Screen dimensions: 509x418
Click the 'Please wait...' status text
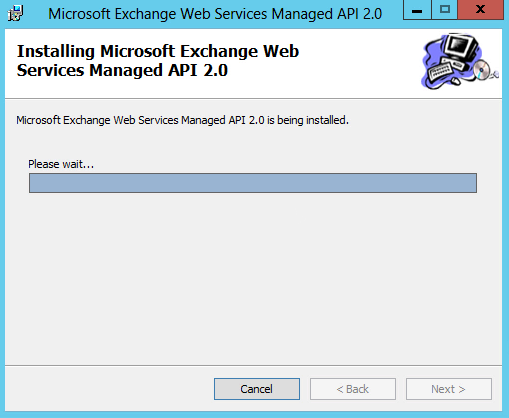[61, 164]
